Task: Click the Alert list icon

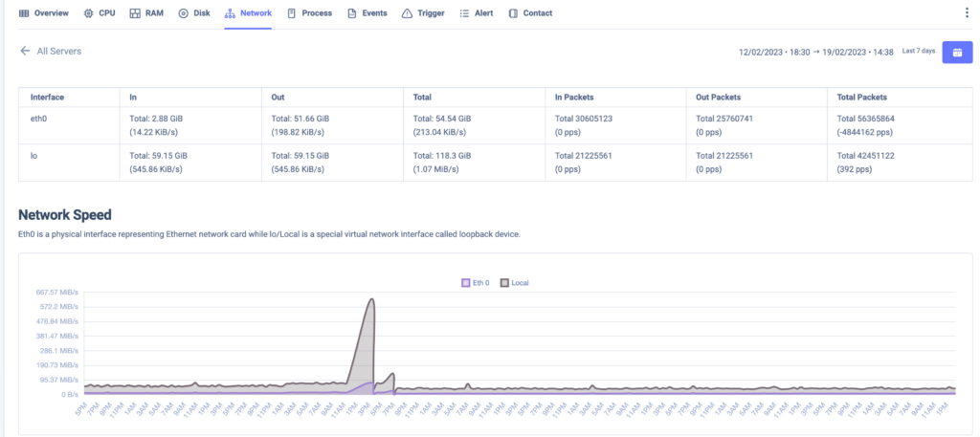Action: pos(464,13)
